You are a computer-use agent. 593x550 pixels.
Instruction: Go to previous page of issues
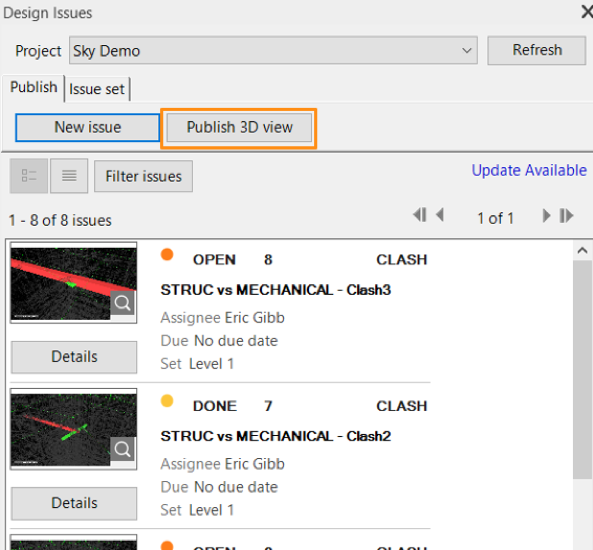tap(440, 215)
